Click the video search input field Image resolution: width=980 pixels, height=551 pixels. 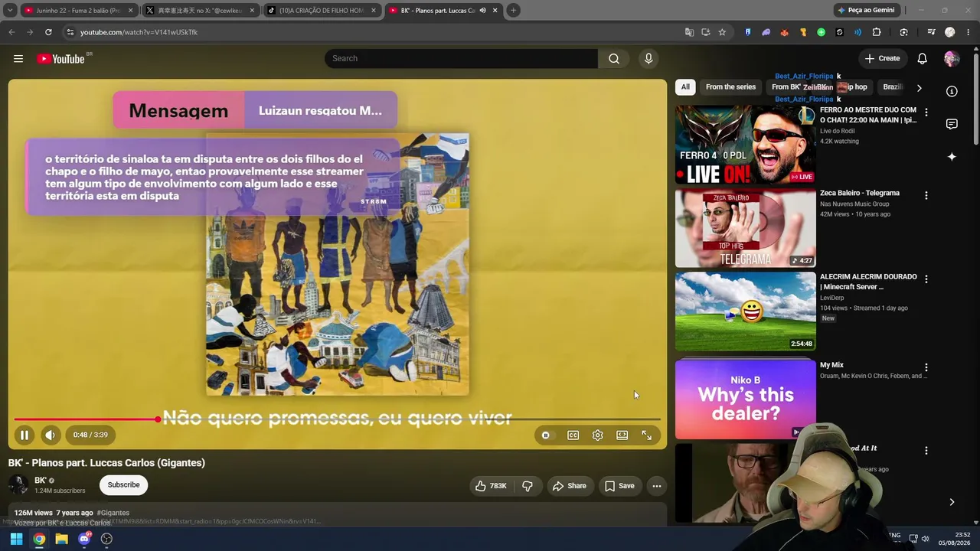pyautogui.click(x=461, y=59)
